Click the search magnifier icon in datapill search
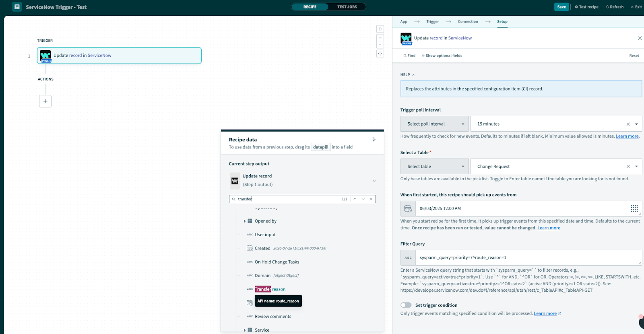 tap(233, 199)
